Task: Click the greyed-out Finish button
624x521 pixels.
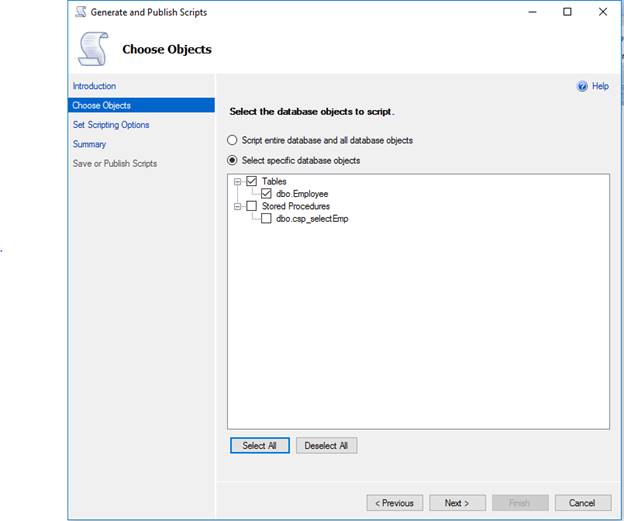Action: pos(520,503)
